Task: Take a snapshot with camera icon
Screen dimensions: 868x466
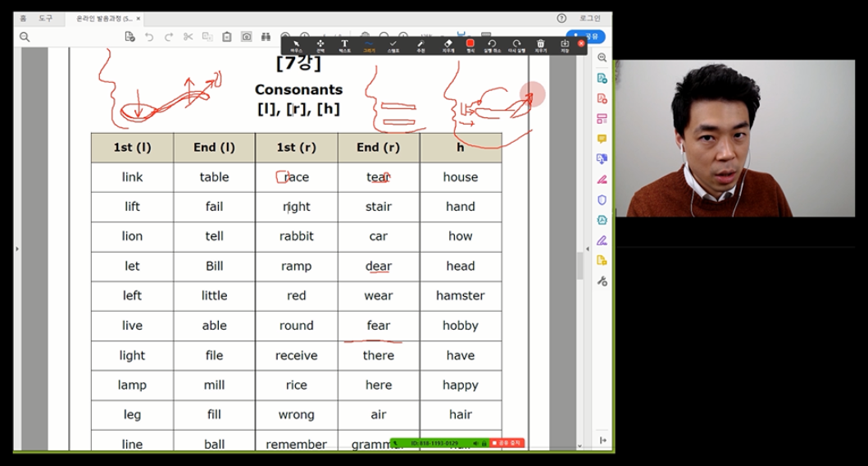Action: click(x=247, y=37)
